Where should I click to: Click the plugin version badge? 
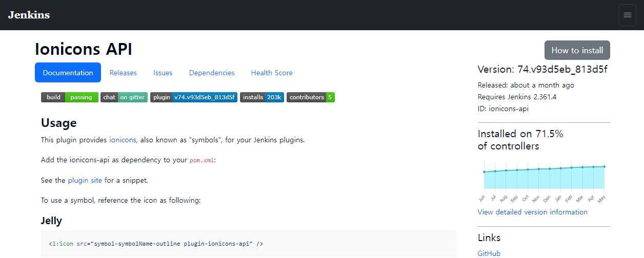194,97
